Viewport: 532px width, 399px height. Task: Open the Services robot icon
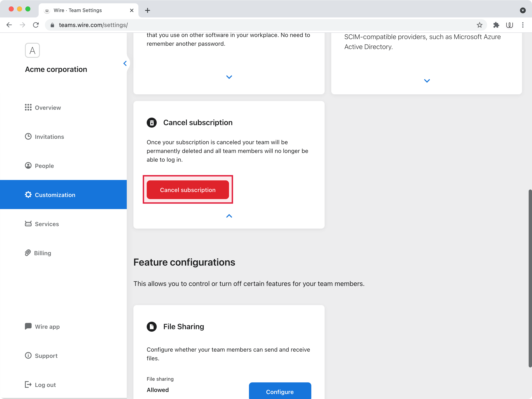click(x=28, y=224)
